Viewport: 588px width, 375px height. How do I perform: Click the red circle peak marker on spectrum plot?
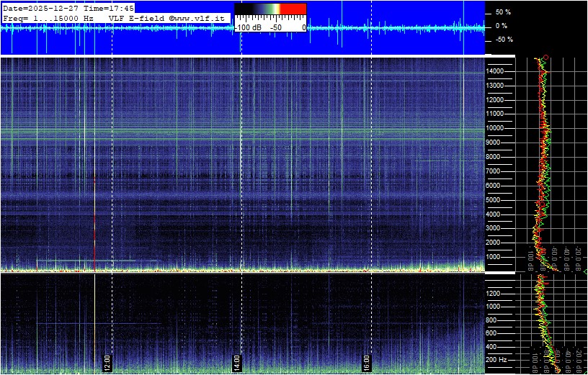coord(546,58)
